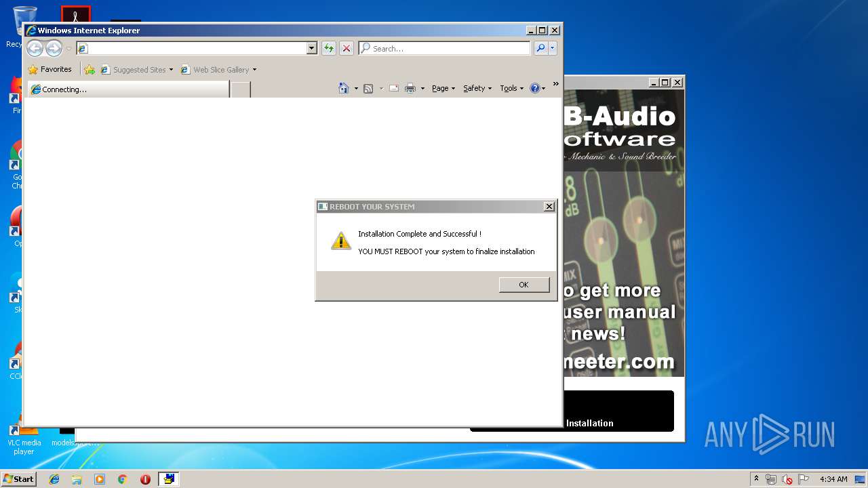The width and height of the screenshot is (868, 488).
Task: Select the Connecting... tab
Action: 127,89
